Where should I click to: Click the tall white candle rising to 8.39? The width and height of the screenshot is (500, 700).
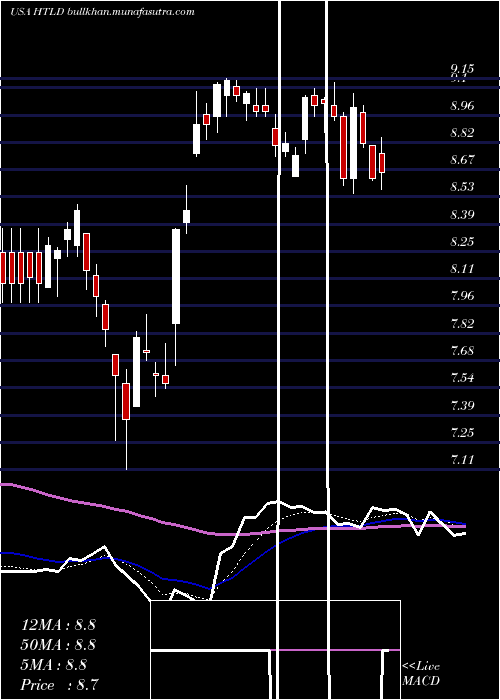point(176,276)
